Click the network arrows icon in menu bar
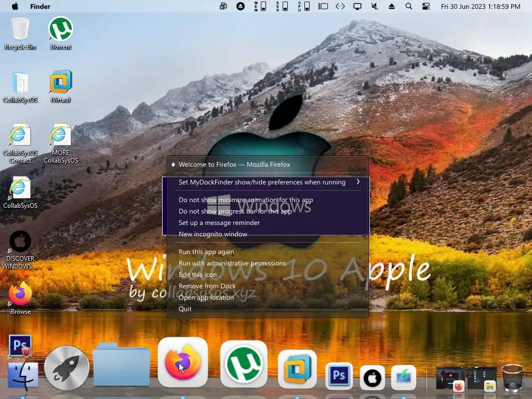 point(340,6)
